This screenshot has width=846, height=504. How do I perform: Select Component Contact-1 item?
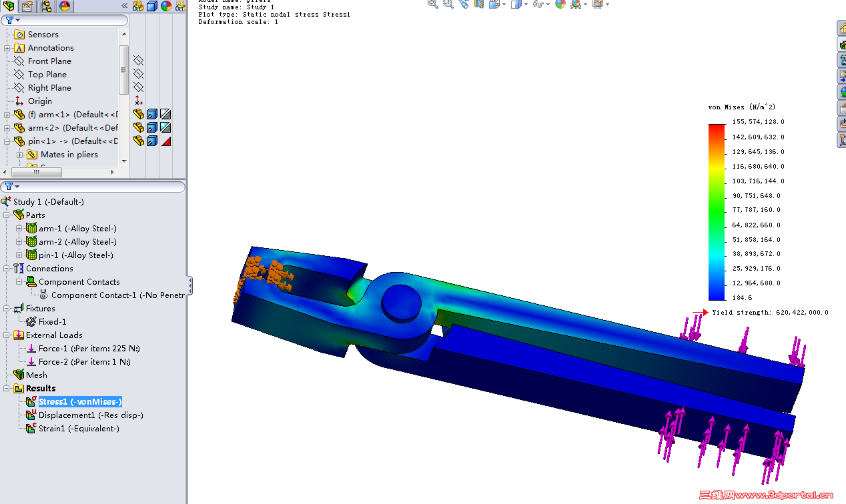coord(117,295)
